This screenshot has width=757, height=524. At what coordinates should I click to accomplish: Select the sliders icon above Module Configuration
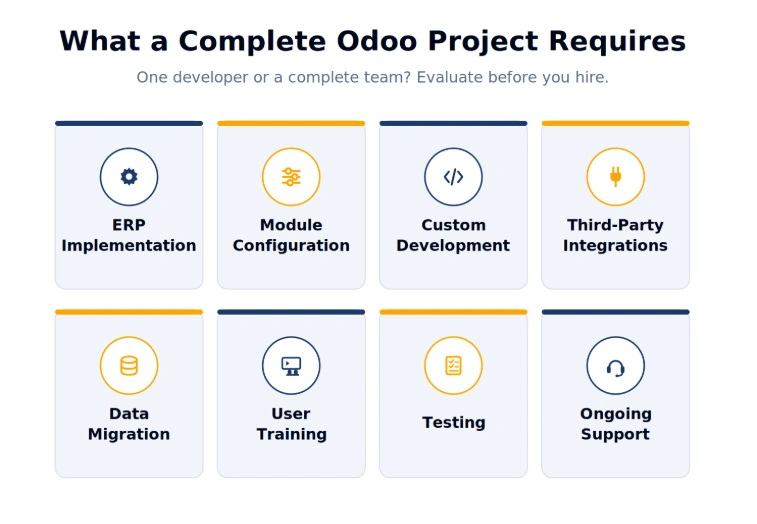point(291,177)
